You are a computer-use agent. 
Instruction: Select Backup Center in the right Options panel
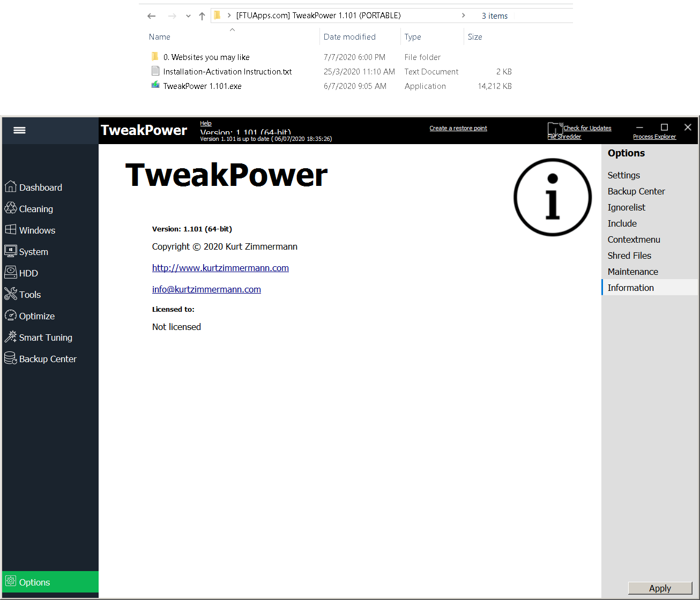pyautogui.click(x=636, y=191)
